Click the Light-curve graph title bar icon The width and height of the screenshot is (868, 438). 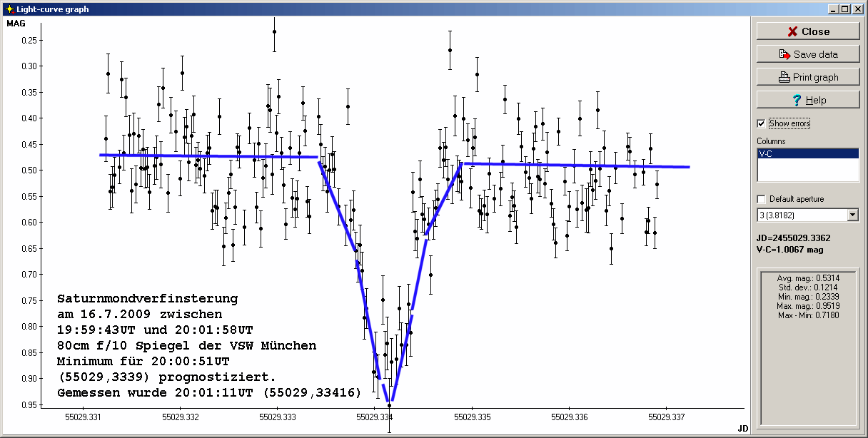pyautogui.click(x=8, y=9)
